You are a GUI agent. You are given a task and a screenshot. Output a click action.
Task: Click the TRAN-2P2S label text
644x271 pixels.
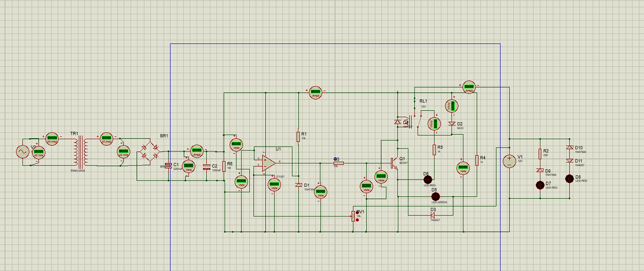[77, 170]
